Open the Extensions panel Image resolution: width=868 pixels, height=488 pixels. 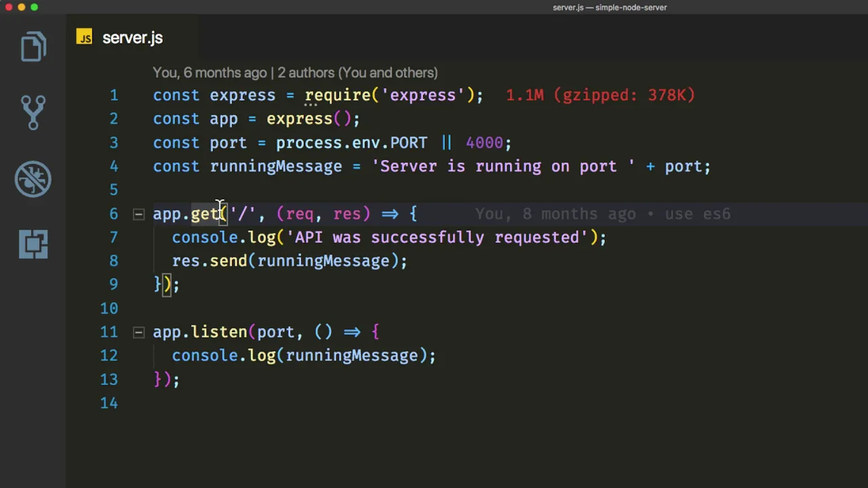(x=33, y=244)
